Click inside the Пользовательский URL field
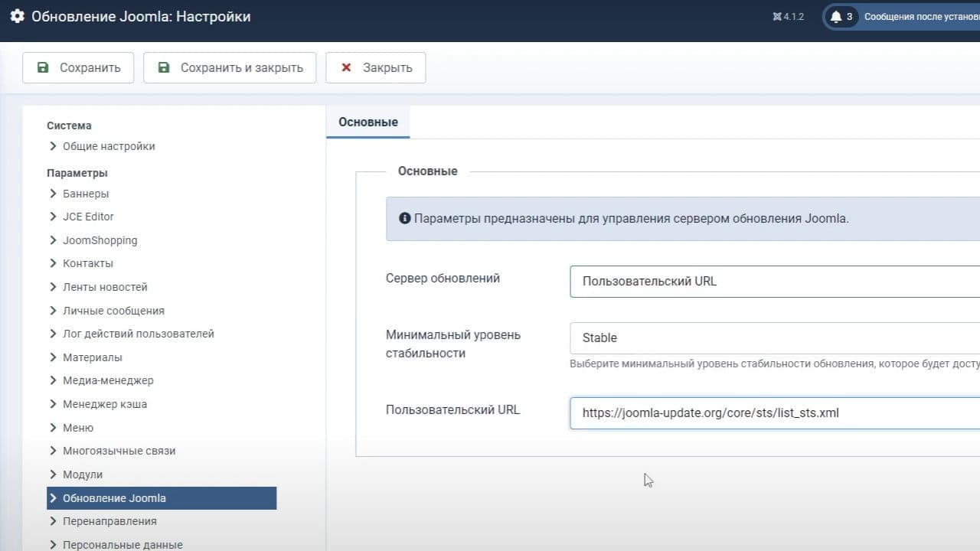This screenshot has width=980, height=551. pos(775,412)
